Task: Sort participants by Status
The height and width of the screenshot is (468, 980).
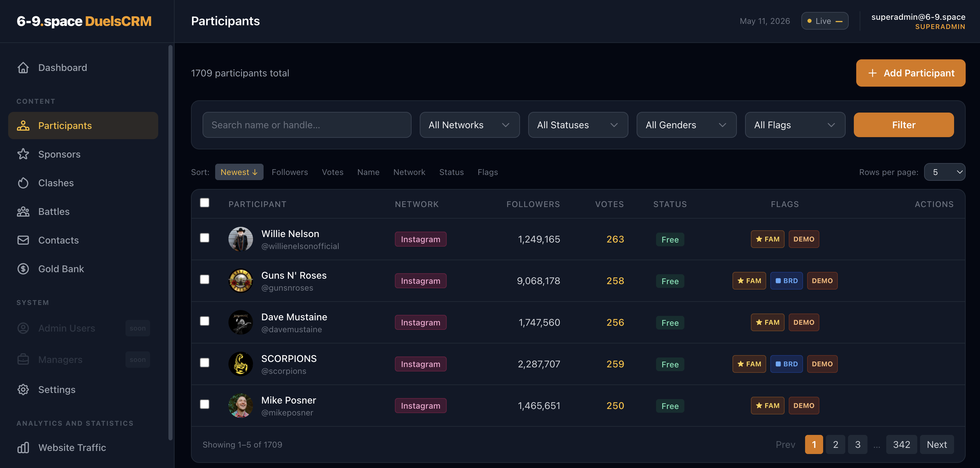Action: click(451, 172)
